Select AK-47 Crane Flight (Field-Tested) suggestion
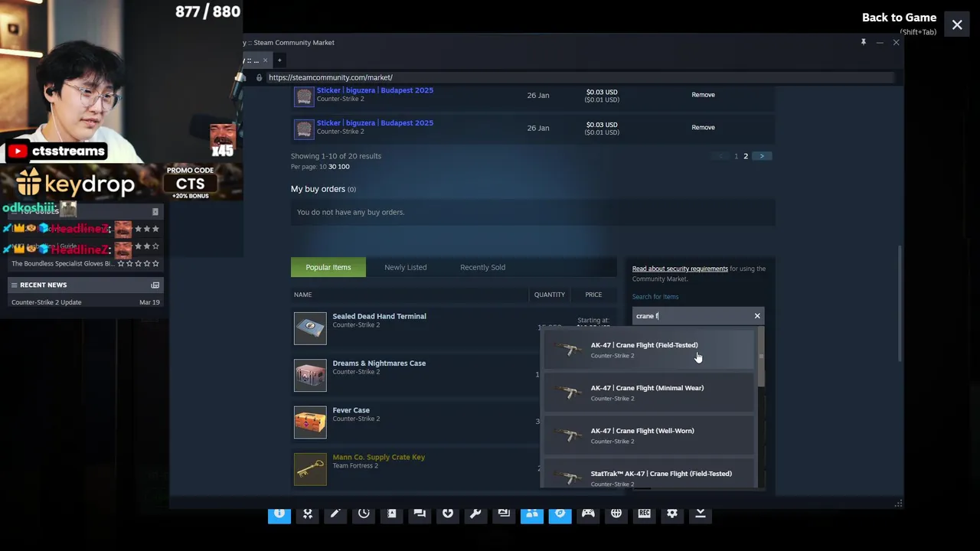Viewport: 980px width, 551px height. tap(648, 349)
